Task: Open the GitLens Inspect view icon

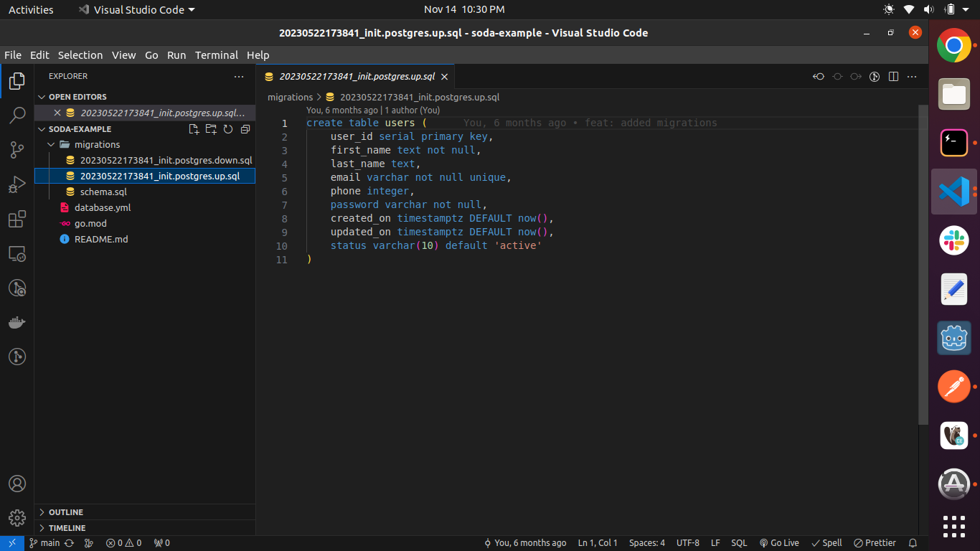Action: point(17,288)
